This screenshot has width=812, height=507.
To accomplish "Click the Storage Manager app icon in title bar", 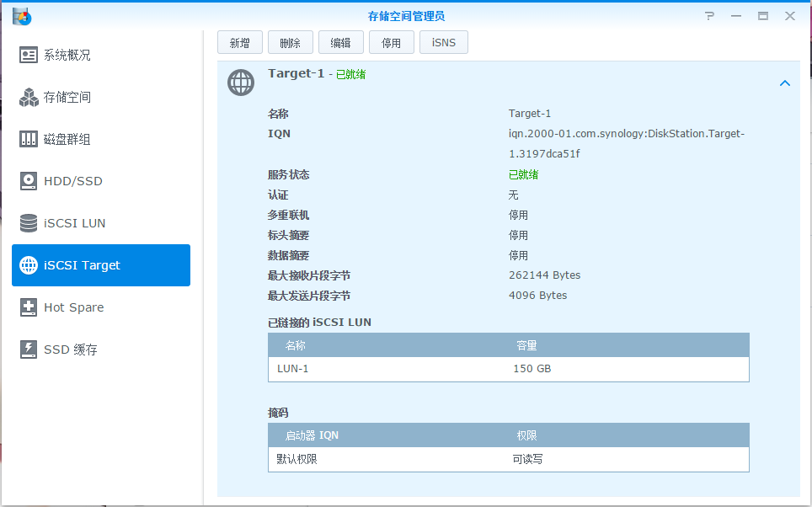I will (21, 15).
